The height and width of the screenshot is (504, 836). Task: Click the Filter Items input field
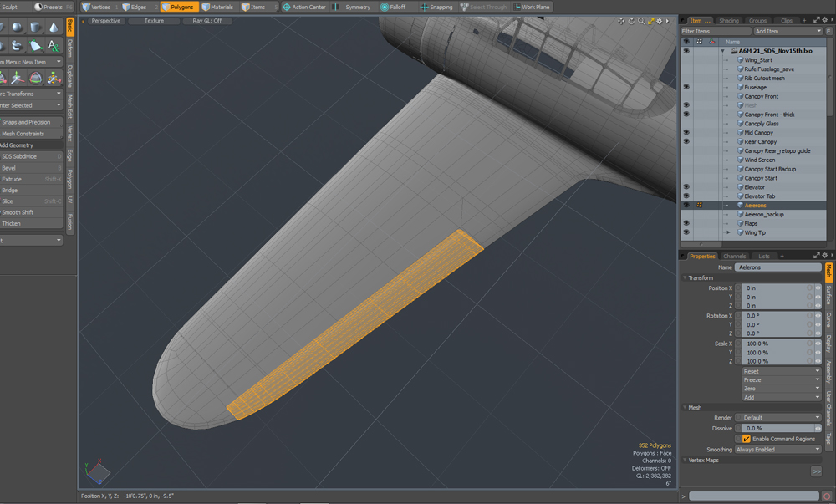coord(715,31)
